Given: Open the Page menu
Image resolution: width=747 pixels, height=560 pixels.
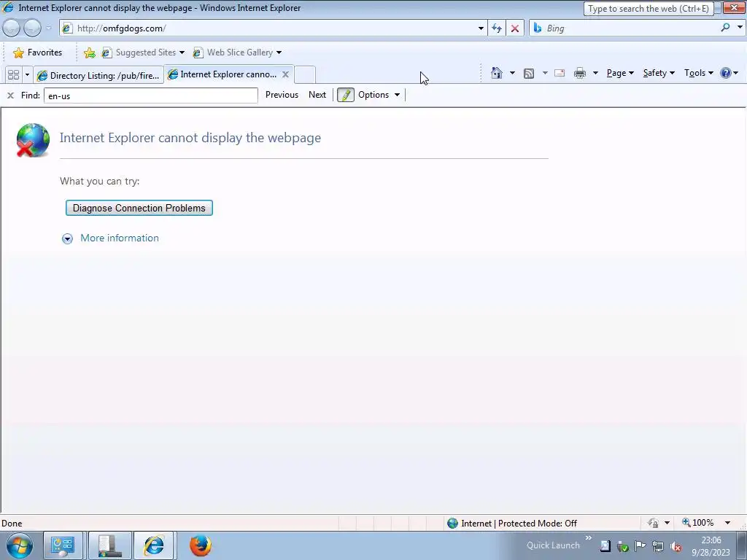Looking at the screenshot, I should tap(620, 73).
